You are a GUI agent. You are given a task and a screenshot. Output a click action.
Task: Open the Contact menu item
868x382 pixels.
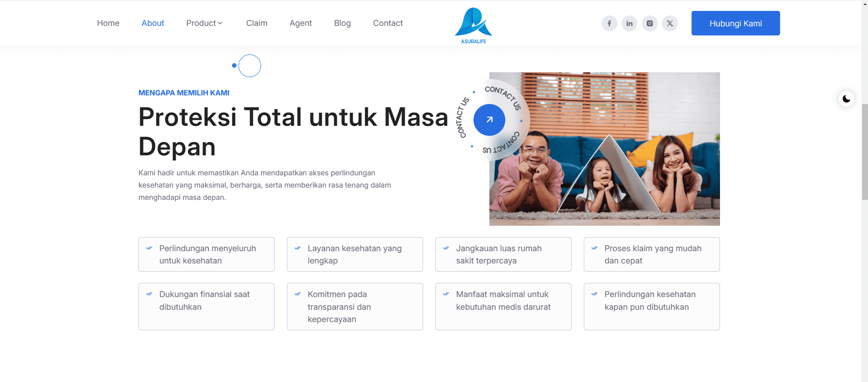tap(388, 23)
